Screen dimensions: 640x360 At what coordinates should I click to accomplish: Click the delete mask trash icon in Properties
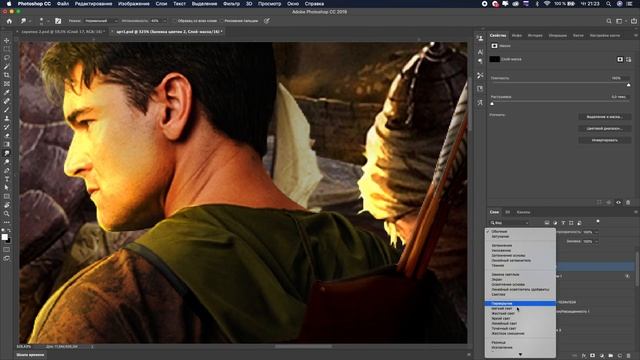628,202
